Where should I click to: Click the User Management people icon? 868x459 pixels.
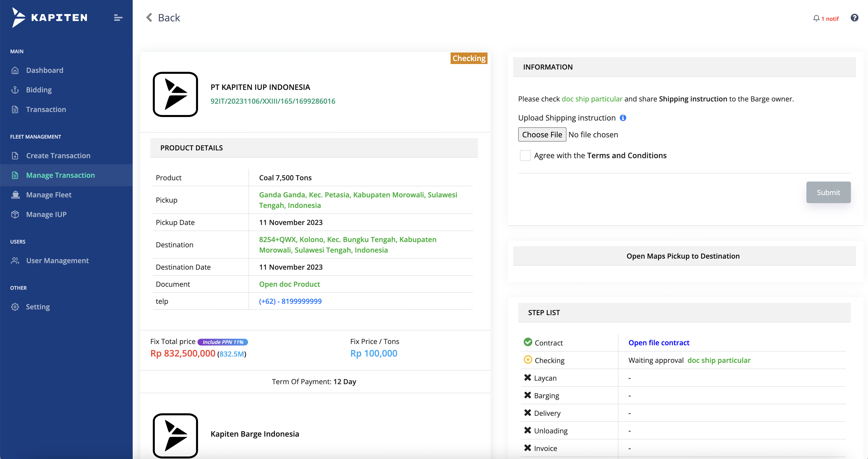15,261
